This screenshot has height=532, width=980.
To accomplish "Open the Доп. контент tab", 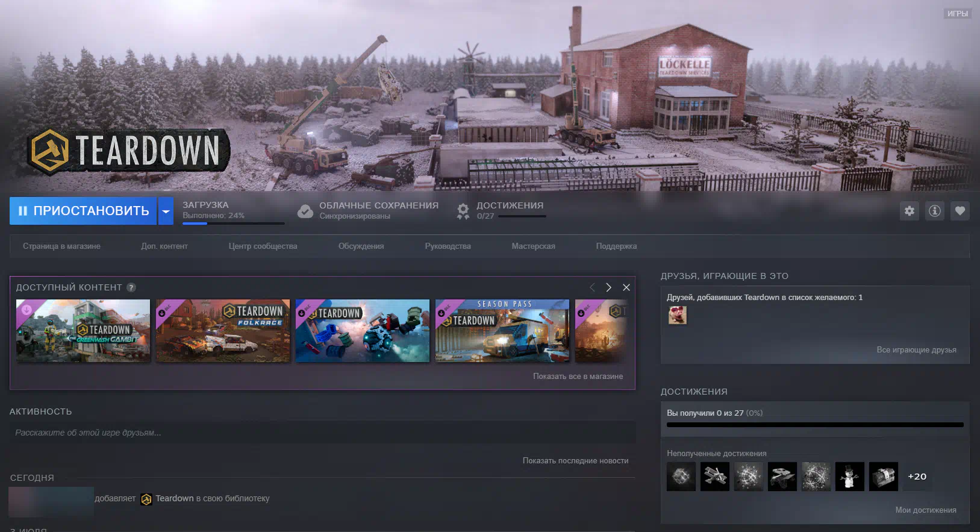I will click(164, 246).
